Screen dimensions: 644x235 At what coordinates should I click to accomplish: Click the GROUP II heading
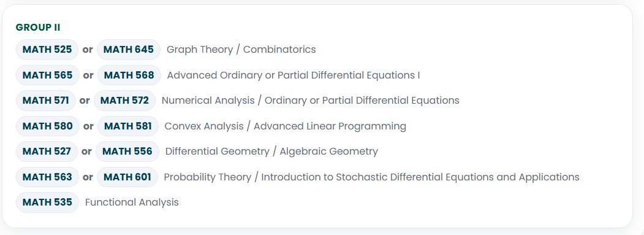pyautogui.click(x=38, y=28)
